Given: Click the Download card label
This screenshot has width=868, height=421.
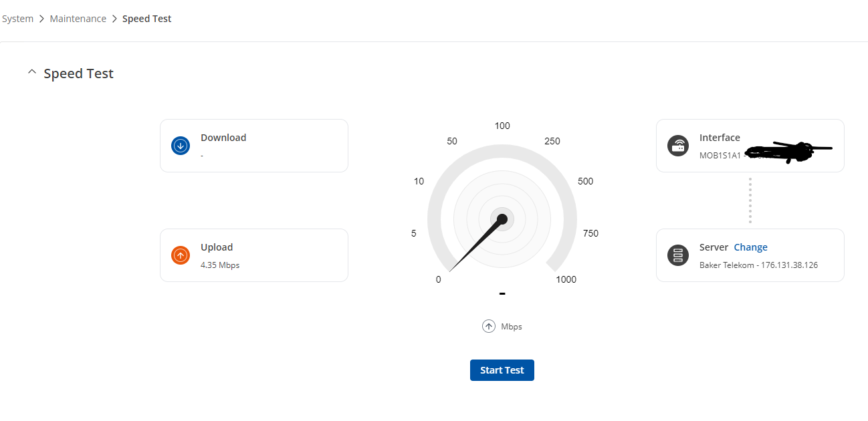Looking at the screenshot, I should [x=223, y=138].
